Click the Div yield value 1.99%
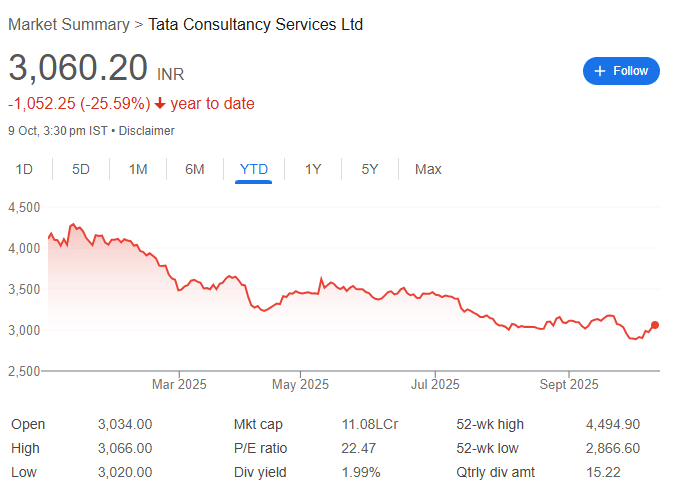This screenshot has width=693, height=486. (361, 472)
